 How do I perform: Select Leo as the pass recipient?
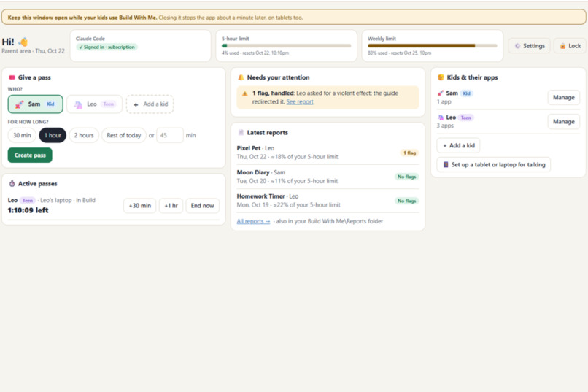click(x=95, y=104)
